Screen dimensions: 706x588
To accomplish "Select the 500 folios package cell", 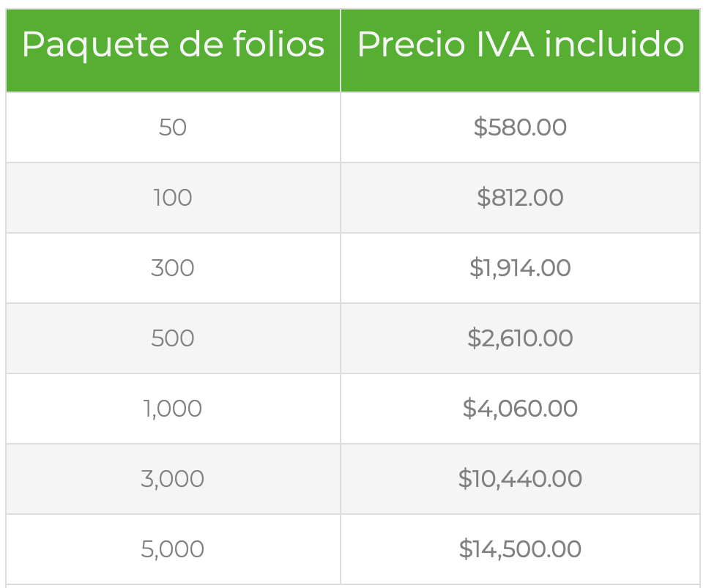I will click(173, 338).
